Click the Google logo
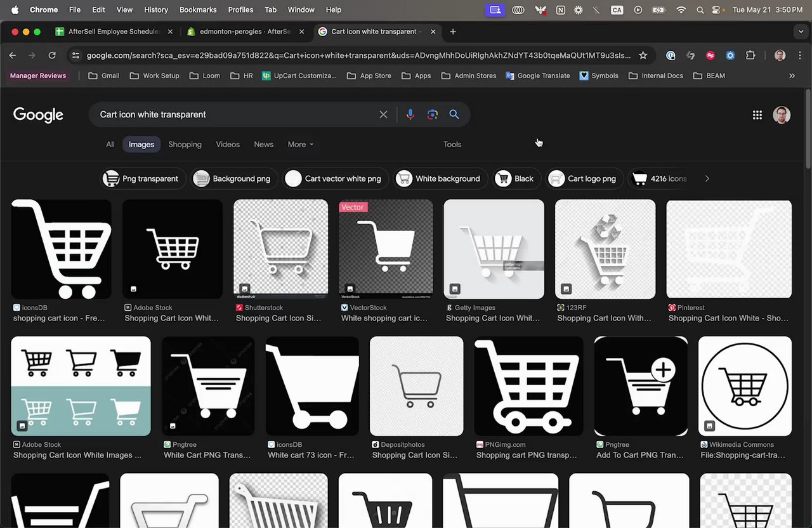The width and height of the screenshot is (812, 528). (38, 115)
